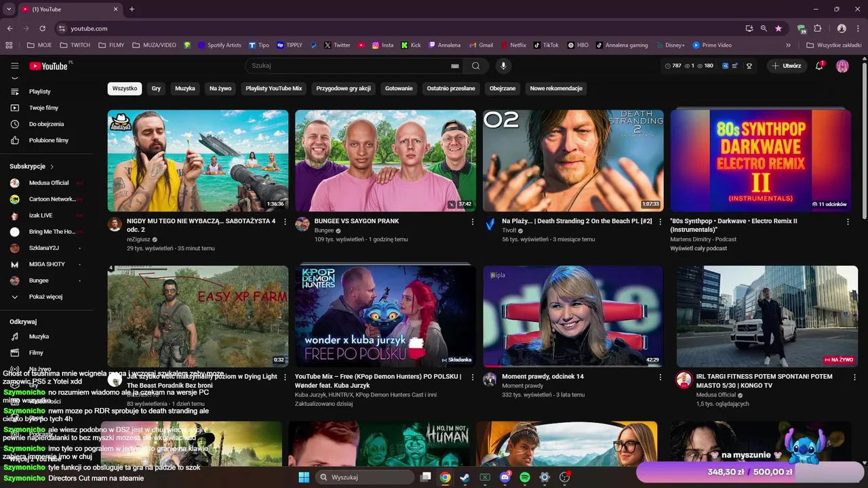Reload the page in Chrome
The image size is (868, 488).
(42, 28)
